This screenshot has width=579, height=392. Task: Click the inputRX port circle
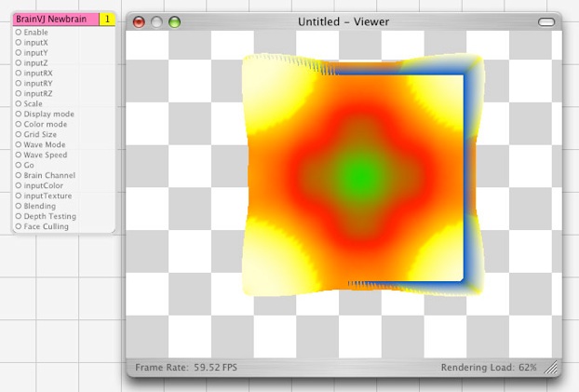pos(18,74)
